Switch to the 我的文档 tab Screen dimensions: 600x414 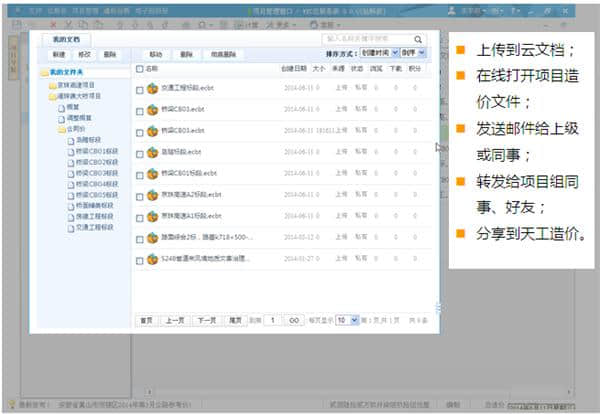click(65, 38)
